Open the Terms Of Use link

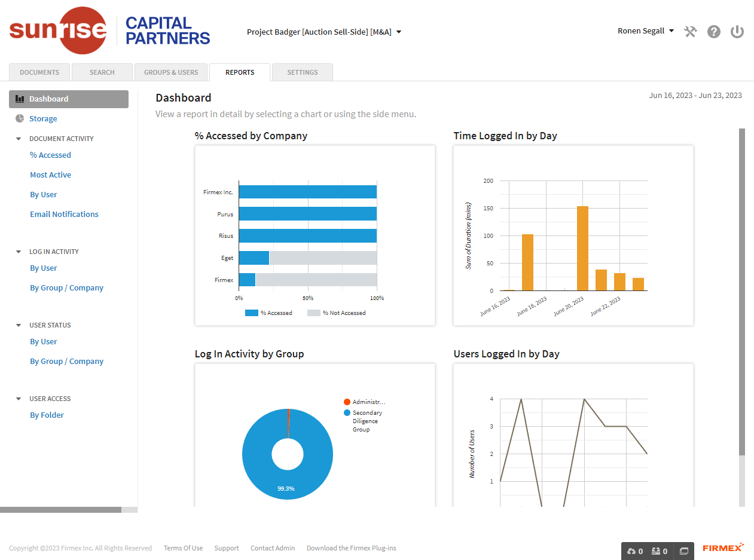click(183, 547)
